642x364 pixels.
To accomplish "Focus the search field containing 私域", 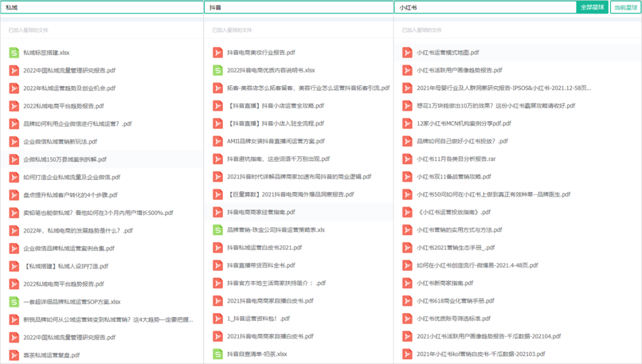I will (x=102, y=7).
